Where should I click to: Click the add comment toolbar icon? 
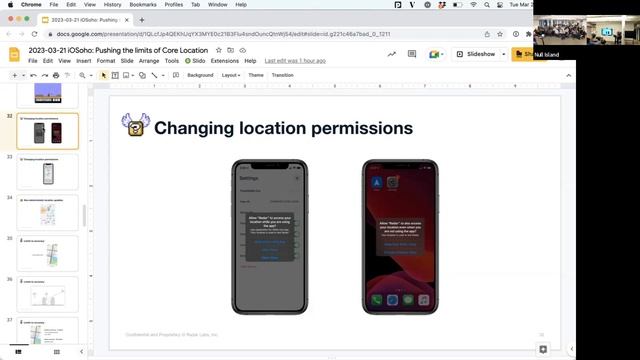pos(176,75)
